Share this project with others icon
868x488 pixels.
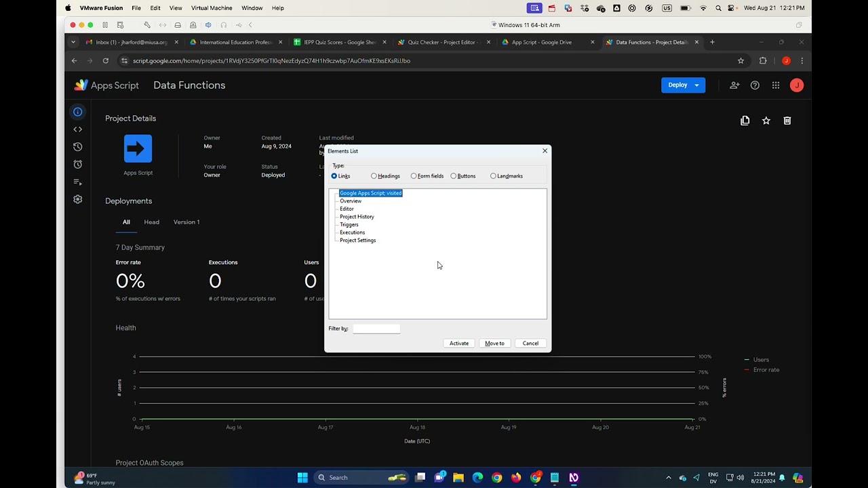pos(734,85)
